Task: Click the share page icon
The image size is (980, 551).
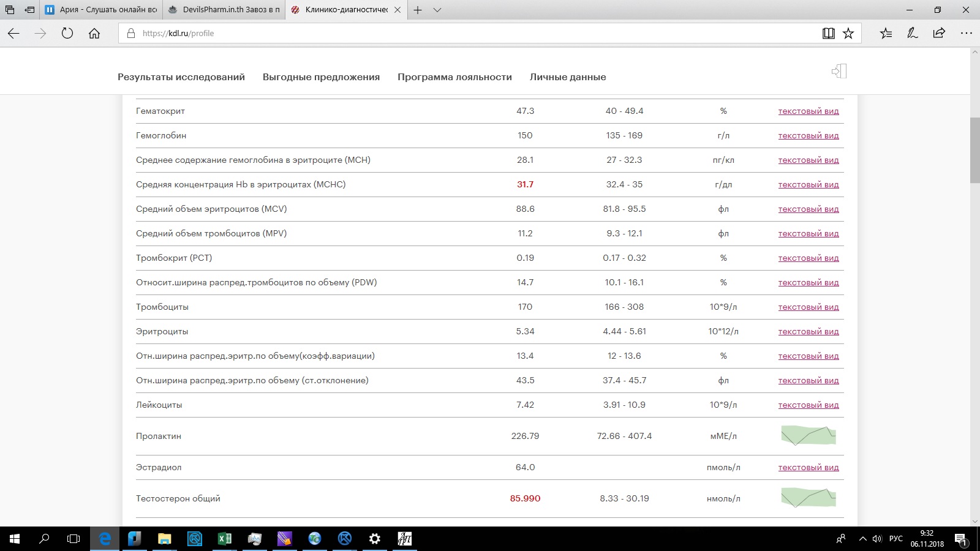Action: point(939,34)
